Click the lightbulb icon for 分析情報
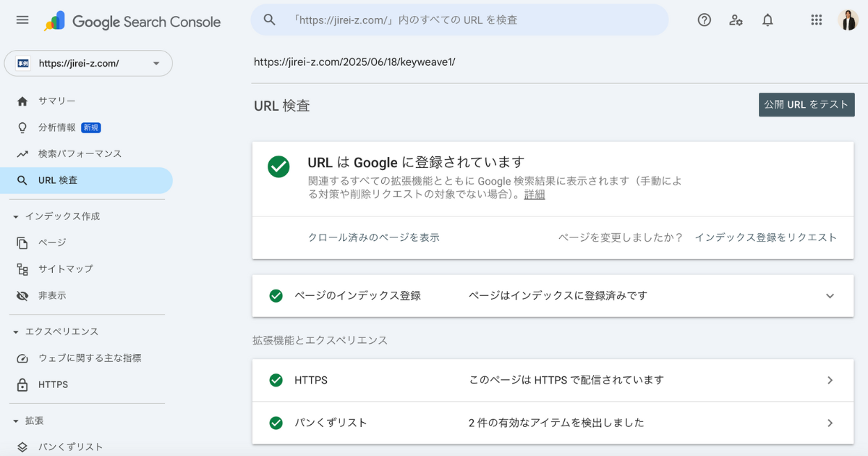The image size is (868, 456). coord(22,127)
